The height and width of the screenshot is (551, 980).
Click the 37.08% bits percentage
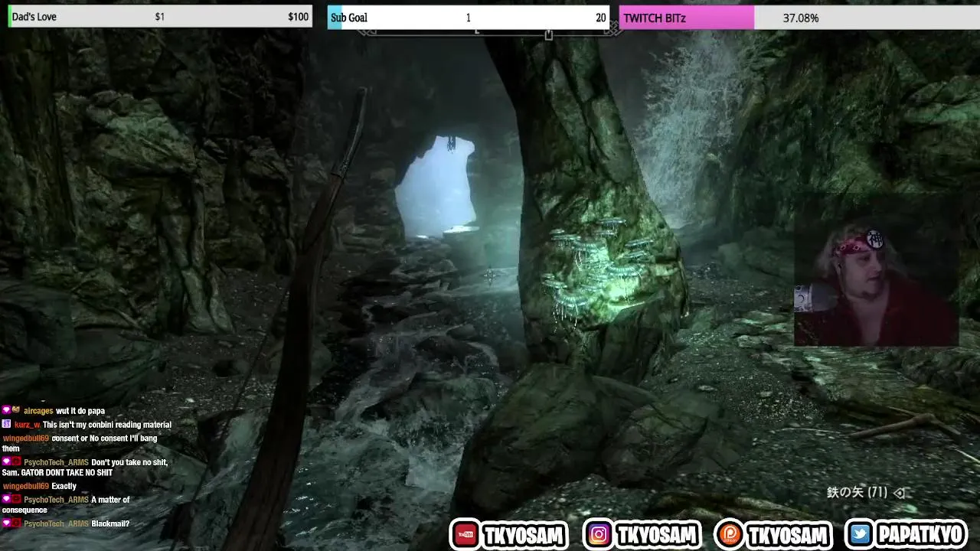[x=801, y=18]
